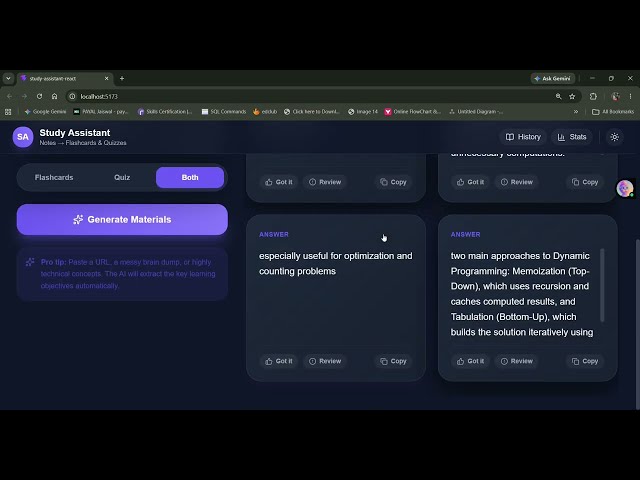This screenshot has height=480, width=640.
Task: Click Copy on 'unnecessary computations' card
Action: pos(585,182)
